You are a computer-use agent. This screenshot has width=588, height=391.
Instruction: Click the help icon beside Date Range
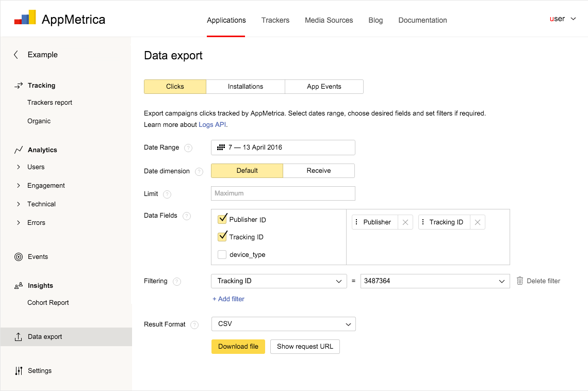click(188, 148)
